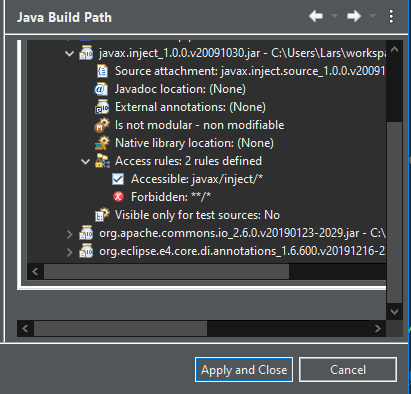
Task: Click the Java Build Path heading
Action: (x=64, y=17)
